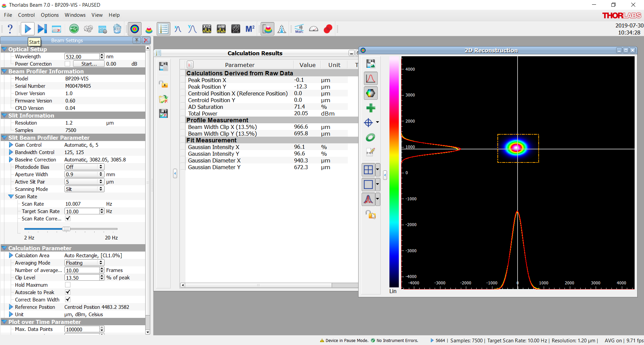The height and width of the screenshot is (345, 644).
Task: Show the Y profile curve window
Action: (192, 29)
